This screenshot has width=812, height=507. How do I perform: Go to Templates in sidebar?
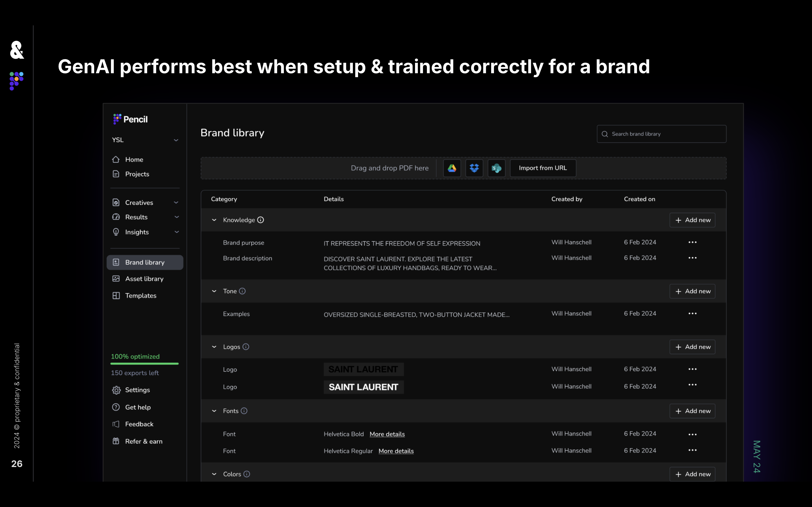point(141,295)
